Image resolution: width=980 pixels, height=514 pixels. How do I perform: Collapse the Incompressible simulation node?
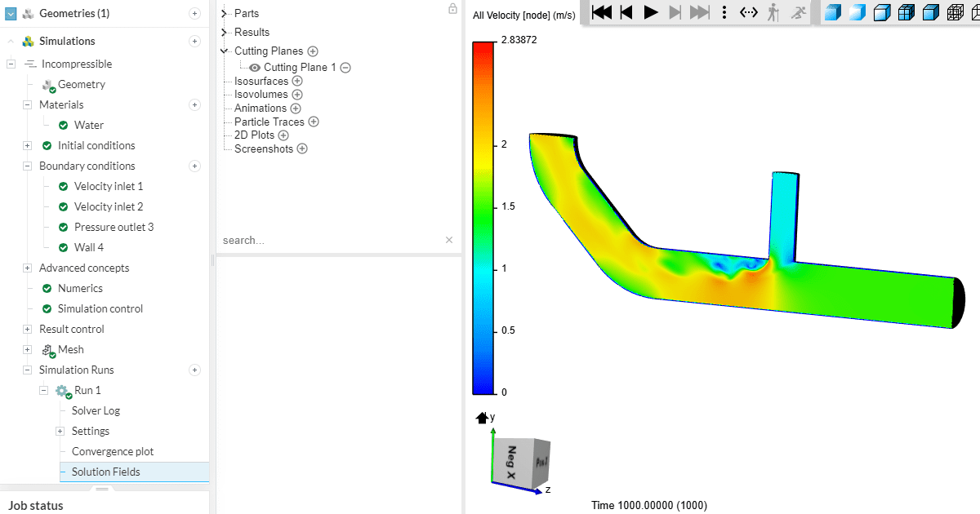click(11, 64)
